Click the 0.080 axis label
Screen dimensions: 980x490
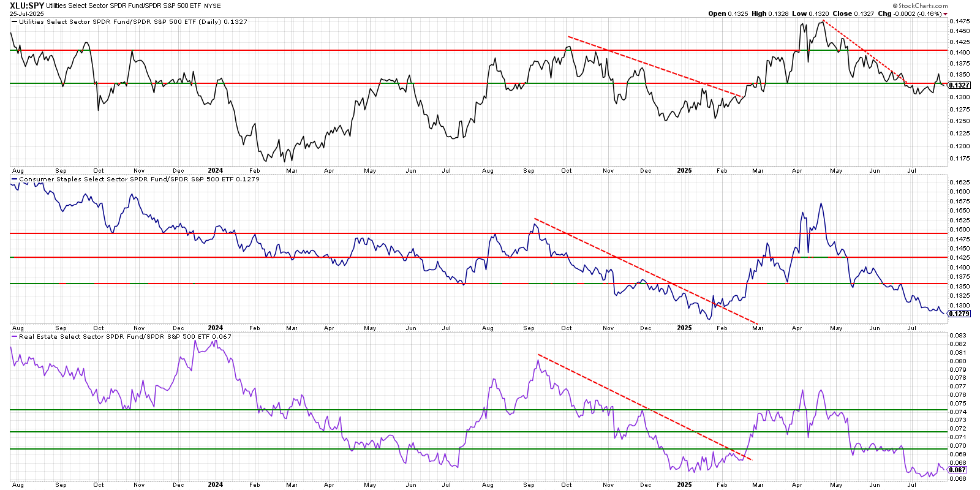pos(958,361)
